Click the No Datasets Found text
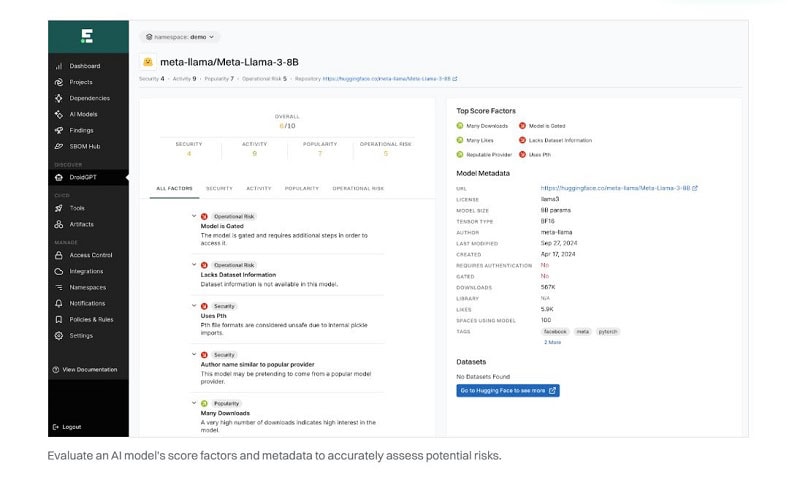 [x=483, y=377]
